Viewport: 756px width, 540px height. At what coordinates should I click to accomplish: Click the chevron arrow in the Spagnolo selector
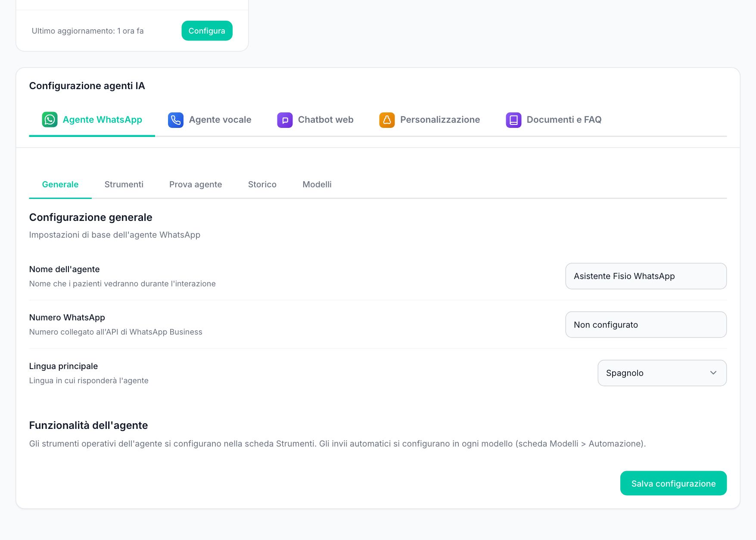click(x=713, y=373)
